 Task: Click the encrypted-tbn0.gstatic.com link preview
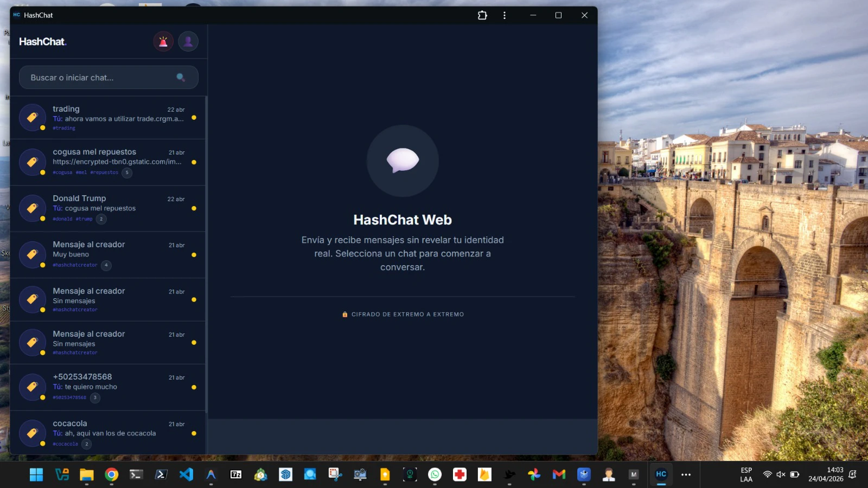[x=117, y=162]
